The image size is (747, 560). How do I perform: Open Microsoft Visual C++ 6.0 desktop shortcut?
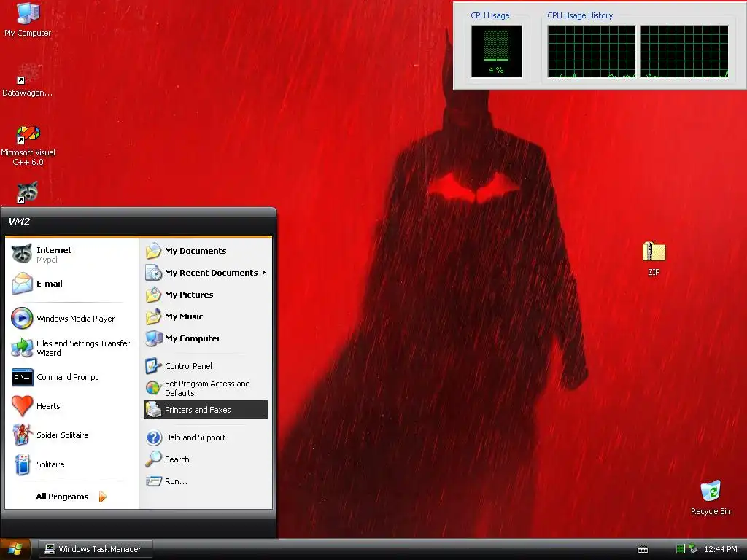point(28,145)
